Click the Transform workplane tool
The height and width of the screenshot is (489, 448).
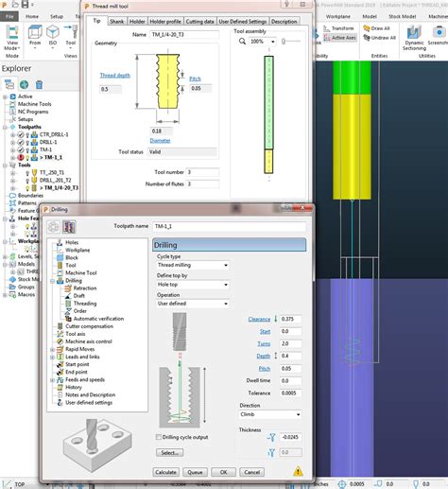tap(338, 28)
